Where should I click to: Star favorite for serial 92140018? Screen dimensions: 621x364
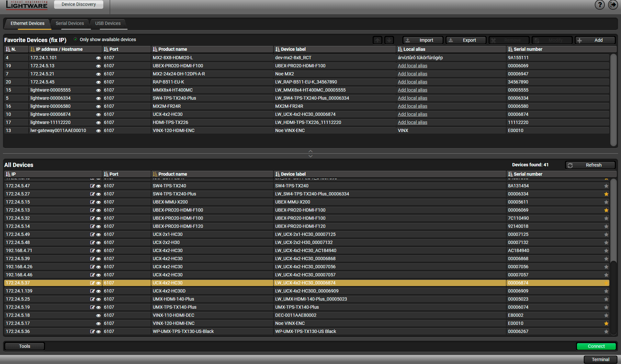coord(606,226)
